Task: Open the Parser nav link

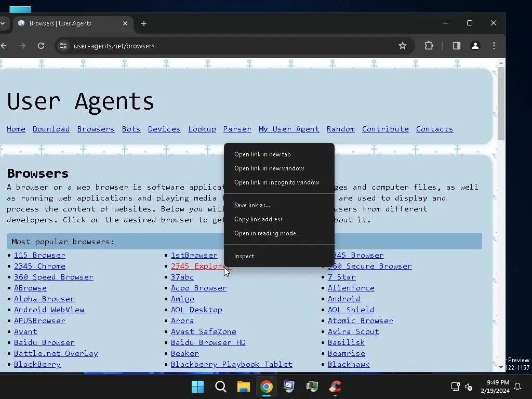Action: [x=237, y=129]
